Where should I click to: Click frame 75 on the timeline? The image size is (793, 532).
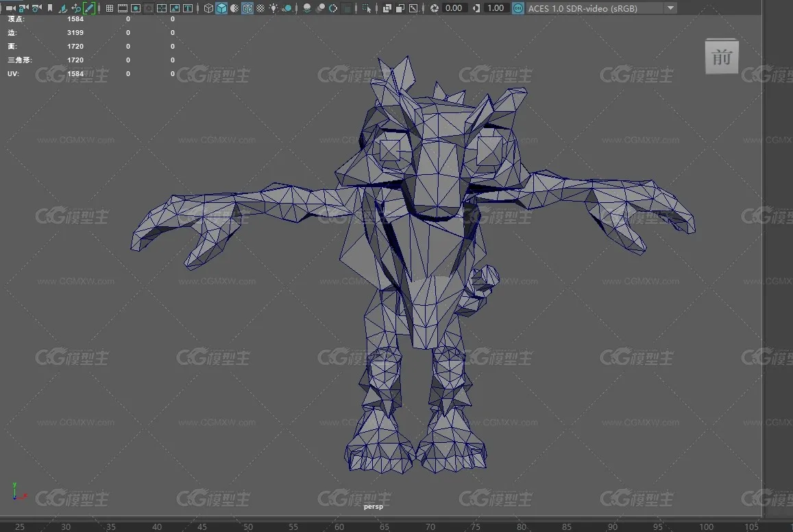tap(476, 527)
